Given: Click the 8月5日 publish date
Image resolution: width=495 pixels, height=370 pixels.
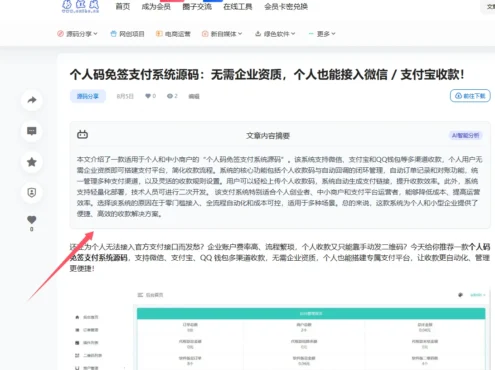Looking at the screenshot, I should (125, 96).
